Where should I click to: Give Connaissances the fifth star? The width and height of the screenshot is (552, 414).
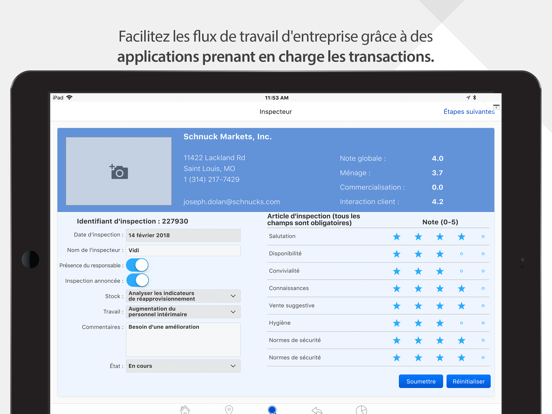point(483,288)
